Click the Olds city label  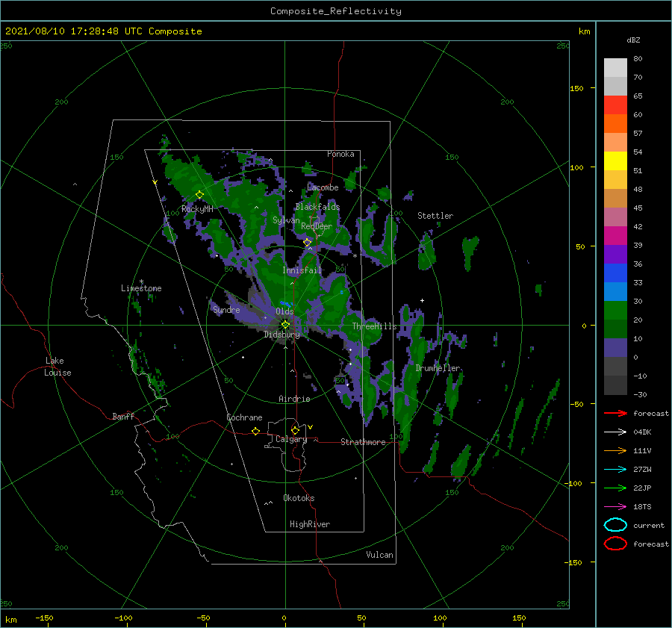(x=284, y=311)
